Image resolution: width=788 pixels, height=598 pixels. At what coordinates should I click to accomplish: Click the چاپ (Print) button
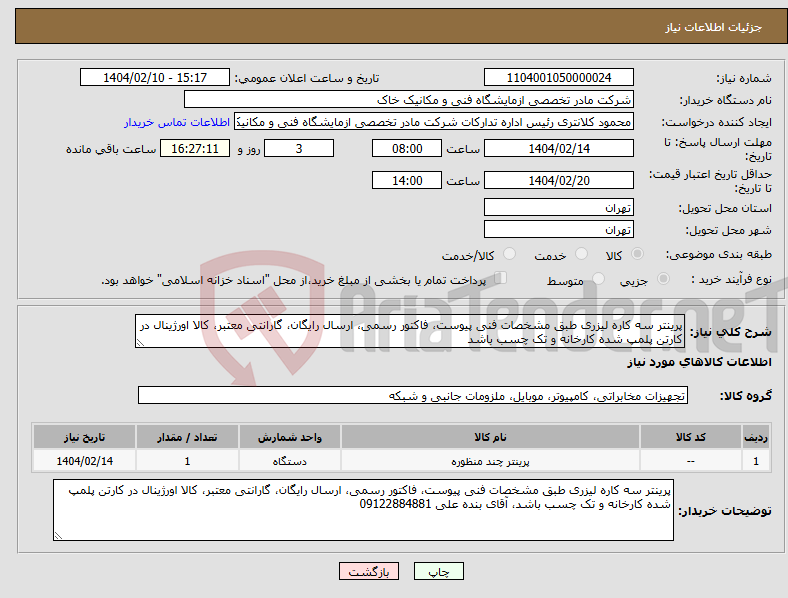(x=438, y=571)
